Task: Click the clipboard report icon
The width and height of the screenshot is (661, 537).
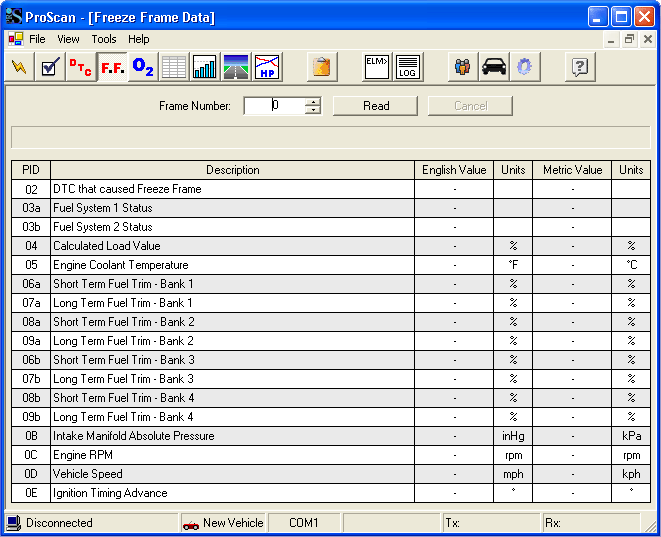Action: click(x=322, y=67)
